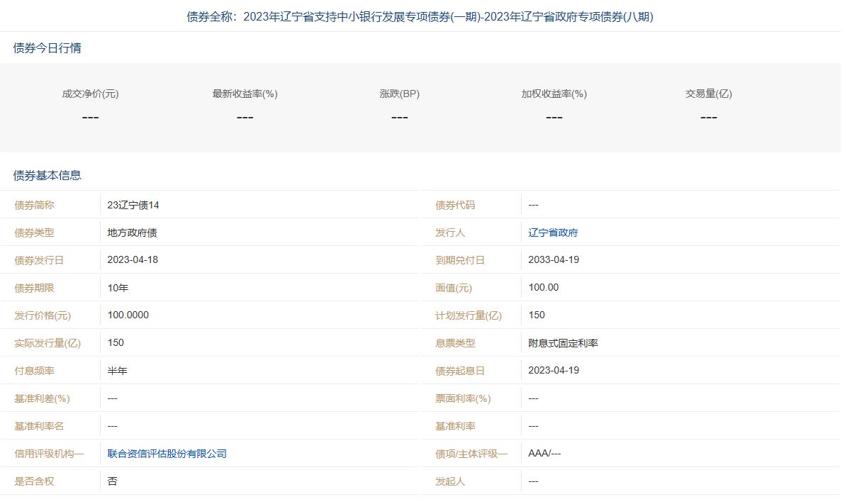Click the 债券简称 field label
Screen dimensions: 847x504
(34, 206)
